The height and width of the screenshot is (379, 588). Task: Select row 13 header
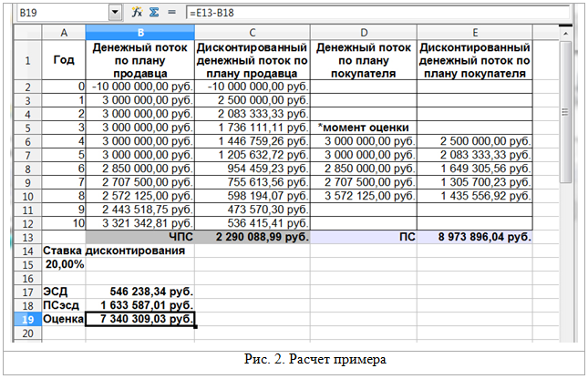click(x=28, y=236)
